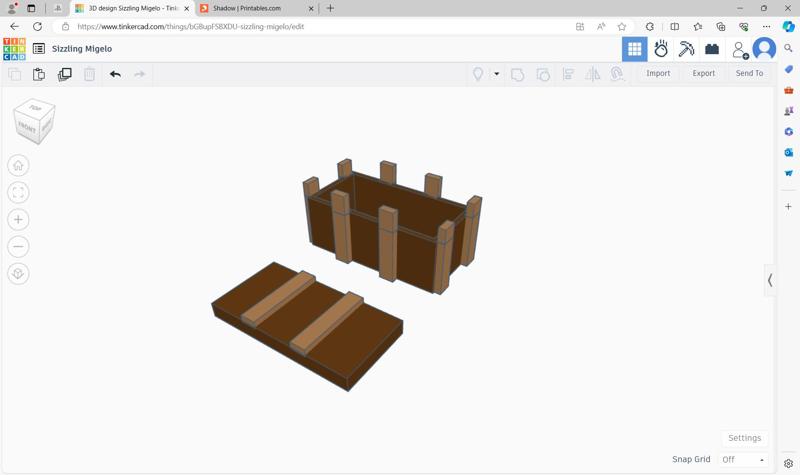Switch to the Bricks mode icon

click(x=712, y=49)
